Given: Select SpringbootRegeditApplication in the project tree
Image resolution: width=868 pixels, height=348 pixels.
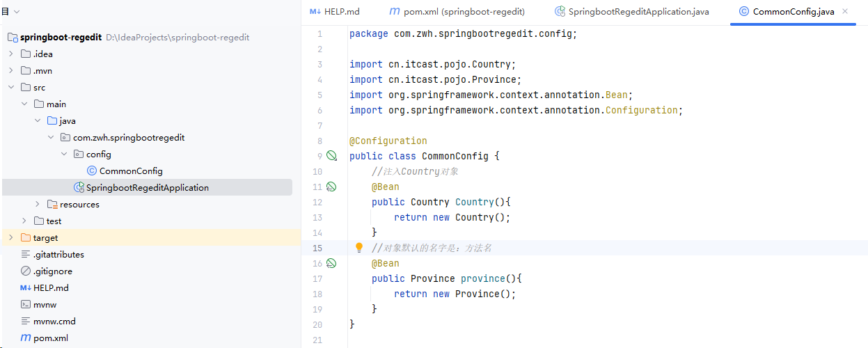Looking at the screenshot, I should tap(147, 187).
